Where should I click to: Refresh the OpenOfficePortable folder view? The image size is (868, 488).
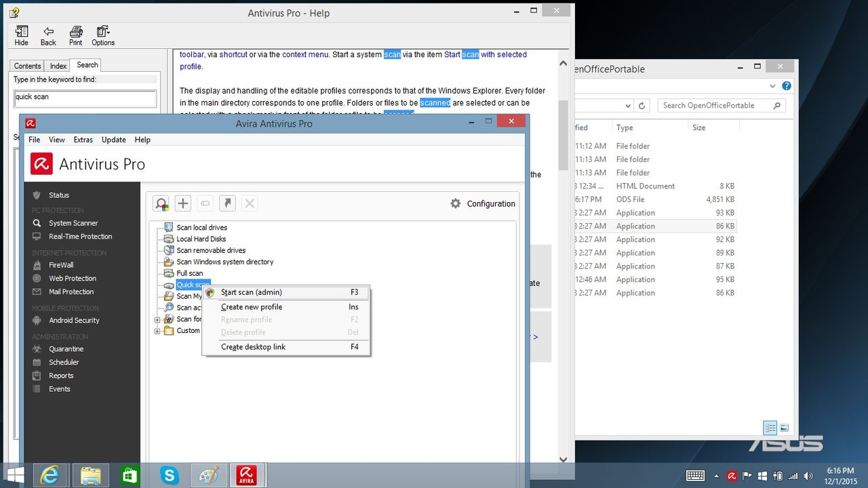pos(642,106)
